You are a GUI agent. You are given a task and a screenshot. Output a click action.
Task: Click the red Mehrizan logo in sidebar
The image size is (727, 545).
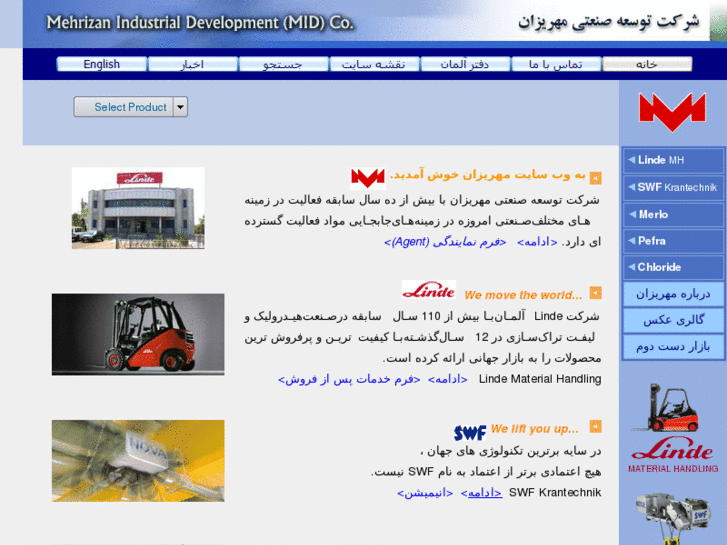pos(672,112)
